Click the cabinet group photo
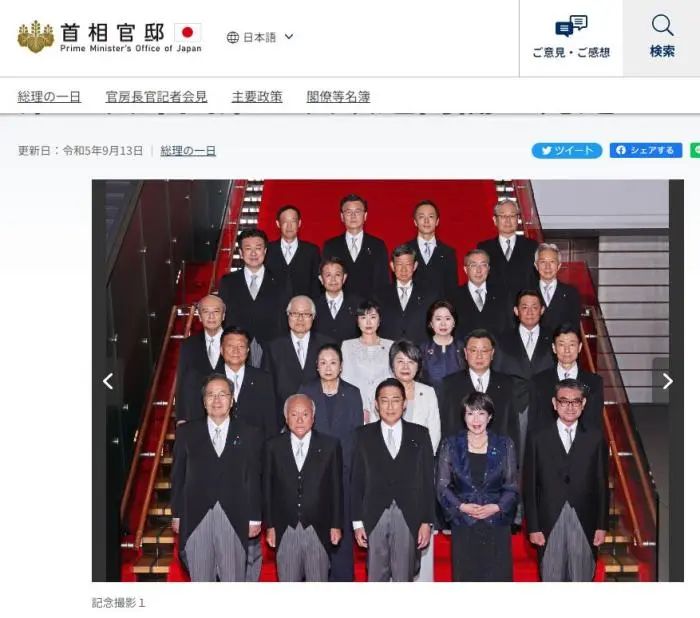Screen dimensions: 700x618 (x=388, y=380)
